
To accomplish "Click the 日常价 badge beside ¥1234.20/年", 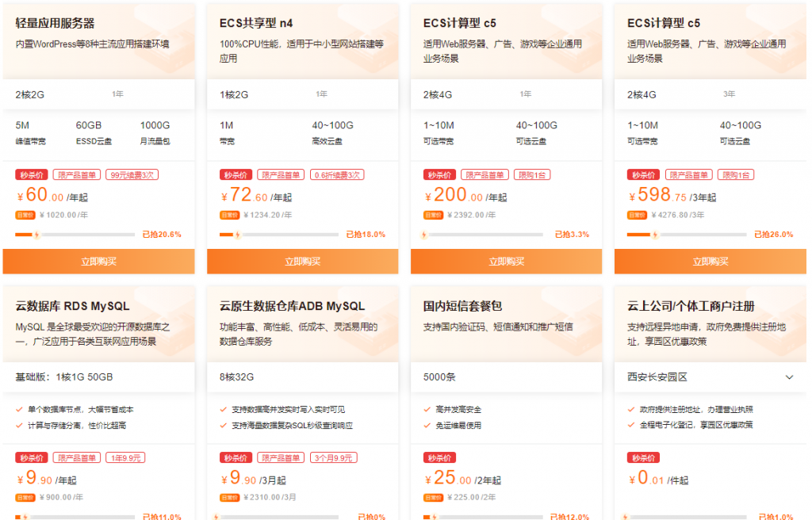I will [229, 215].
